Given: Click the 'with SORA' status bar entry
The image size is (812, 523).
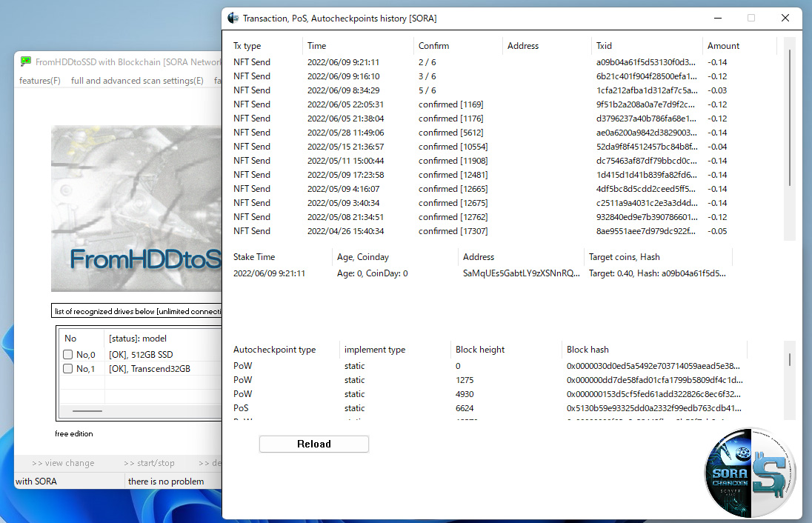Looking at the screenshot, I should (36, 481).
